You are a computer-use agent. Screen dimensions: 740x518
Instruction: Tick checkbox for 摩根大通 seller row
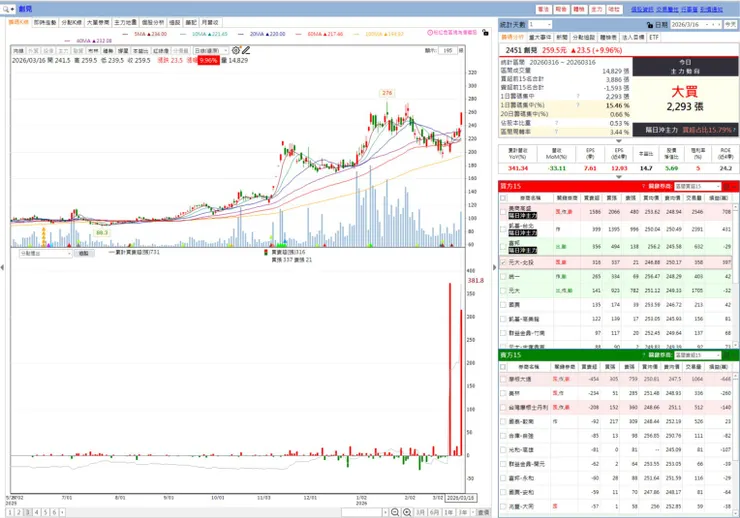tap(504, 379)
